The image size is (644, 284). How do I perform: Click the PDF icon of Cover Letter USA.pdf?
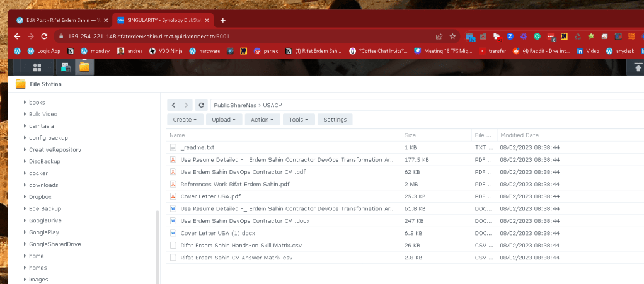coord(173,196)
